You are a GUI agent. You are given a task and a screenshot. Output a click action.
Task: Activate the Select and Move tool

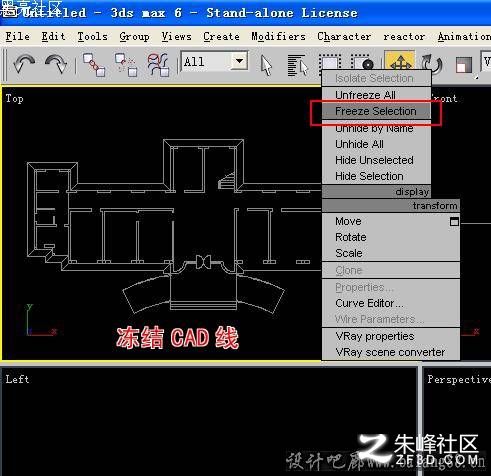point(400,61)
